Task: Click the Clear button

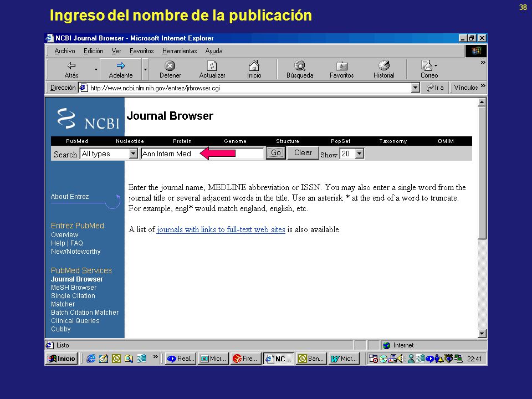Action: pos(303,153)
